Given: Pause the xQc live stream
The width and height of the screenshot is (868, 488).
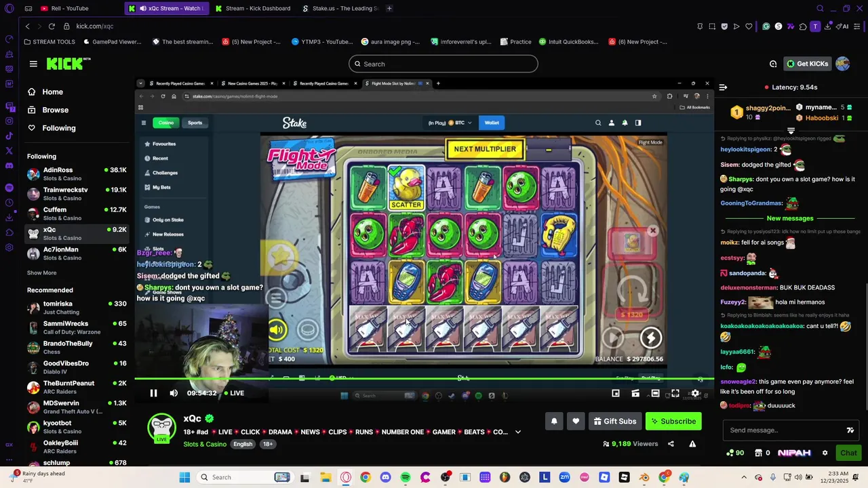Looking at the screenshot, I should click(153, 393).
